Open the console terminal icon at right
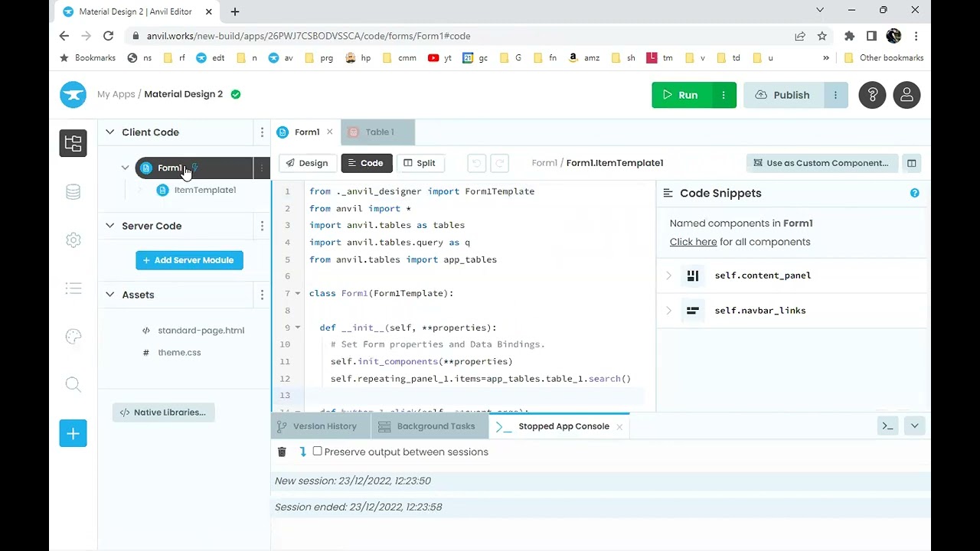This screenshot has width=980, height=551. 887,426
